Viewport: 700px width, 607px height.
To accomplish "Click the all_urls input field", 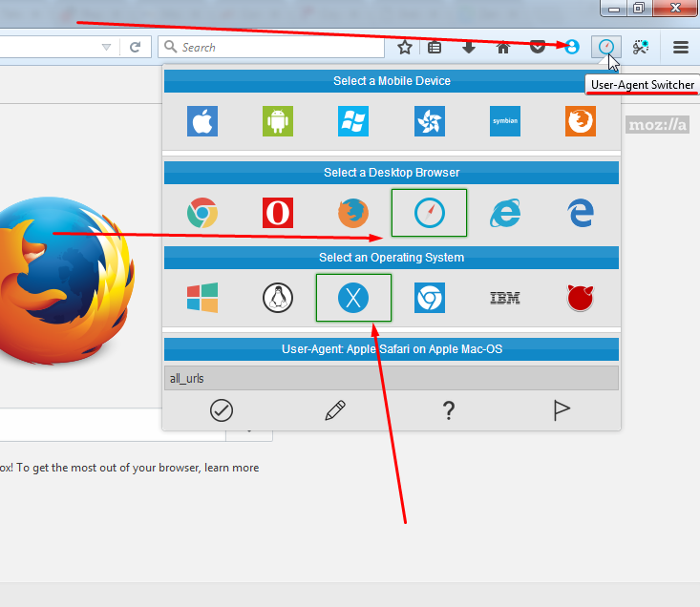I will (x=392, y=379).
